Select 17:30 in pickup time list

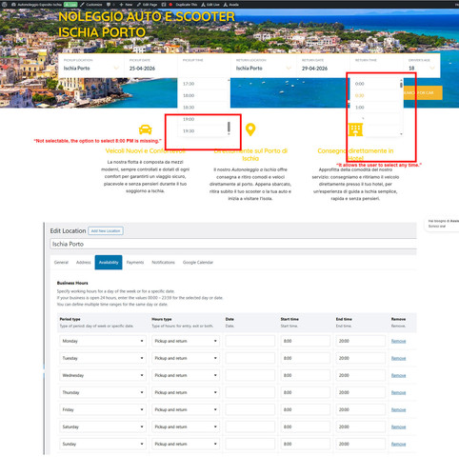[202, 84]
